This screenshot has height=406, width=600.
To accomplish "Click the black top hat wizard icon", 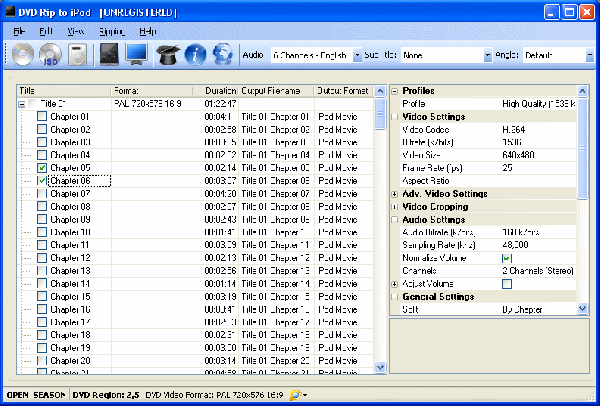I will [167, 54].
